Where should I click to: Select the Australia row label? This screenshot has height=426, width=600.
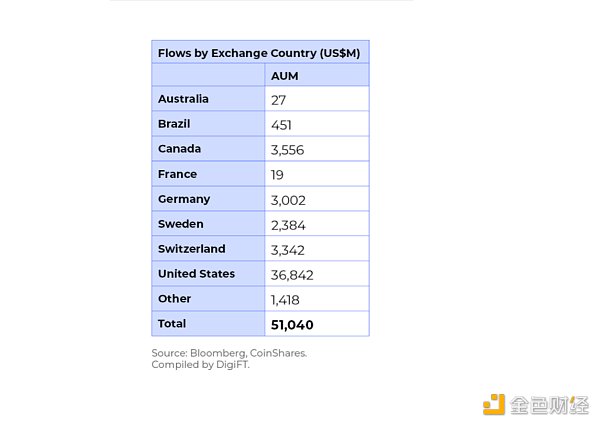[184, 99]
